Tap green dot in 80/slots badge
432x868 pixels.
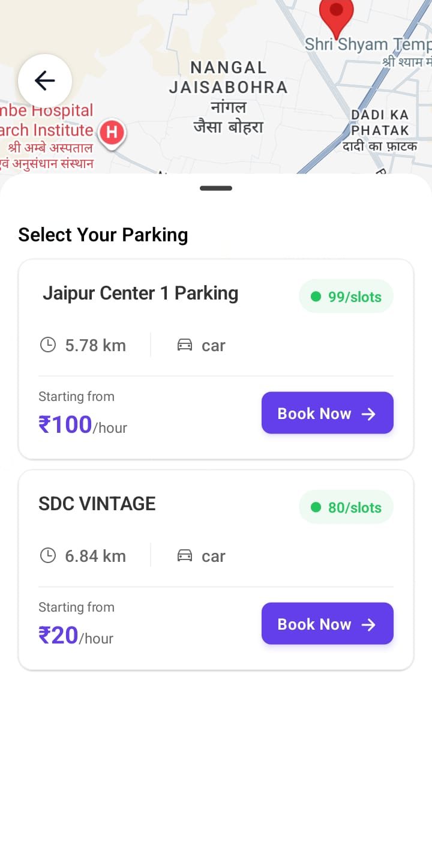point(316,507)
